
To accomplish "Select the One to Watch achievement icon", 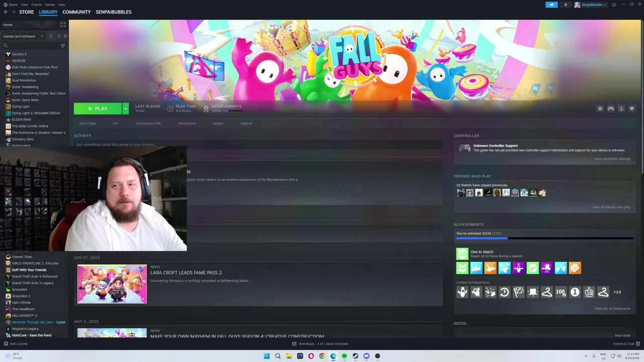I will pyautogui.click(x=462, y=254).
